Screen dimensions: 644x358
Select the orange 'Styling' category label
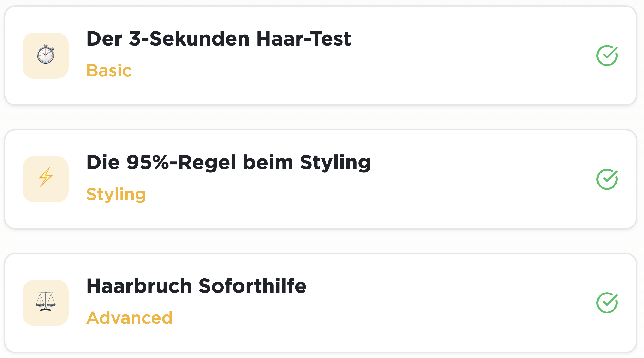click(116, 195)
